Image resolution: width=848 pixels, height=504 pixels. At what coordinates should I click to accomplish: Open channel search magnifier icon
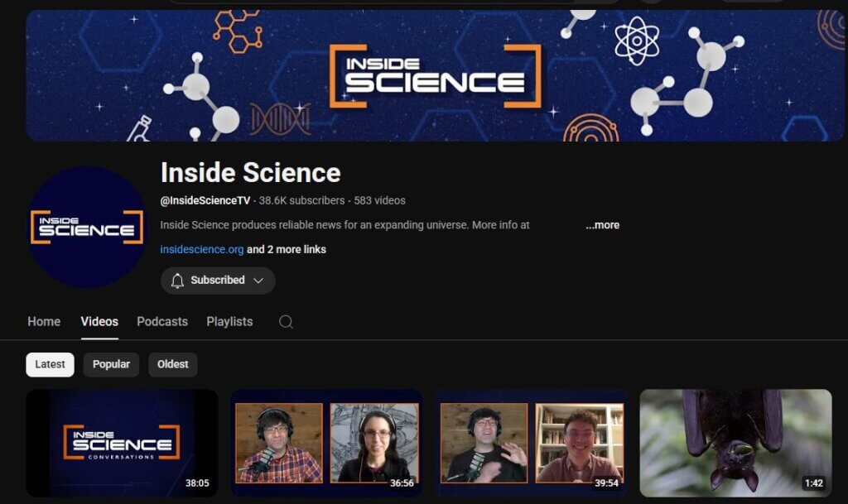(x=286, y=322)
